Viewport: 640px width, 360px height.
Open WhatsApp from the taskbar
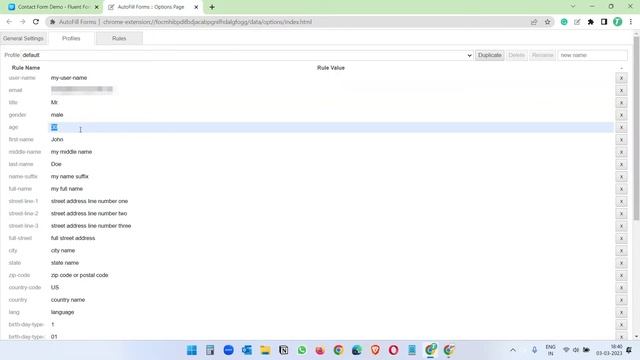tap(302, 350)
